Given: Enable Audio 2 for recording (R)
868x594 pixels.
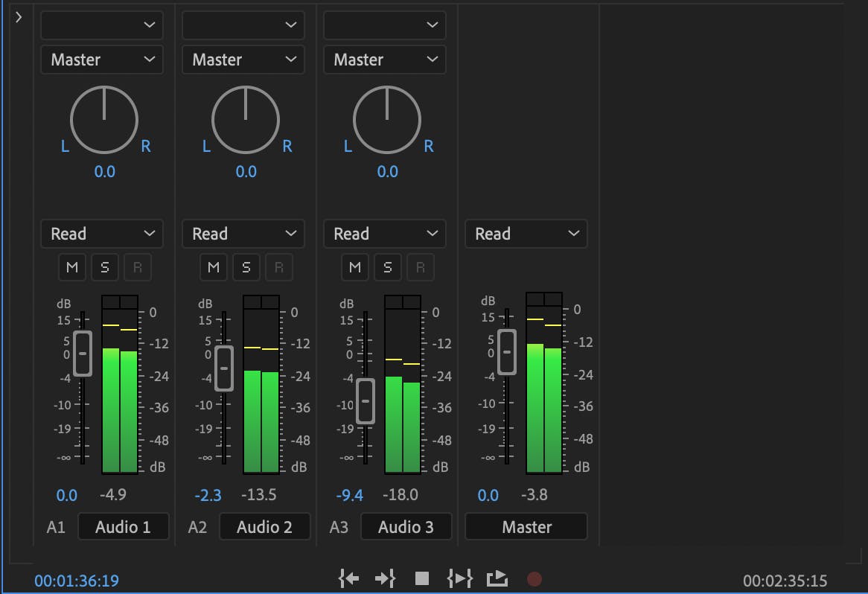Looking at the screenshot, I should click(x=279, y=267).
